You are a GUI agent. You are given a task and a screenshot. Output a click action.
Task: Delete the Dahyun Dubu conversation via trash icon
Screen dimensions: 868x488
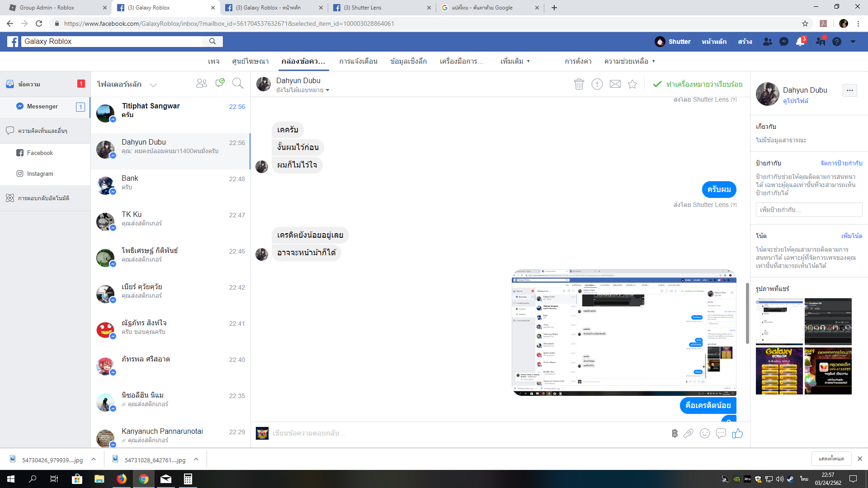pyautogui.click(x=579, y=84)
